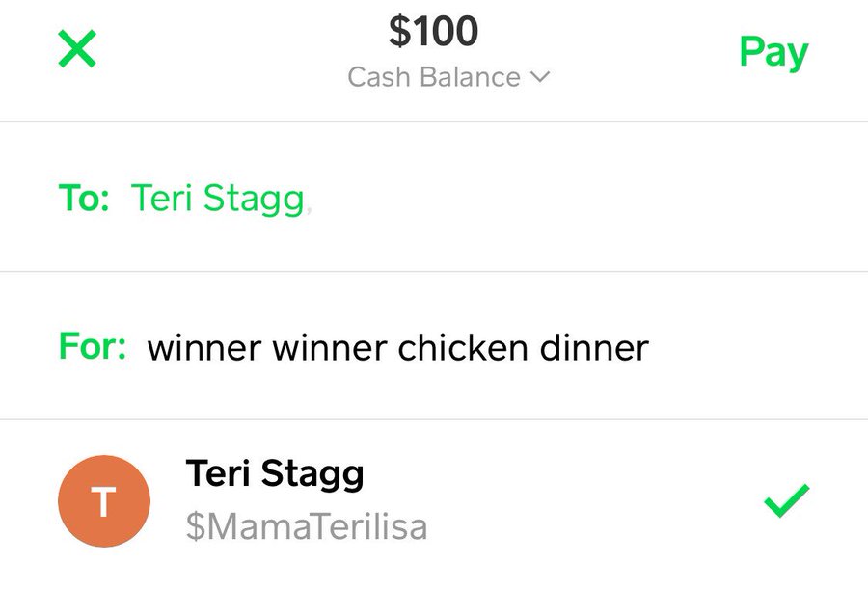Click the green "To:" label
Screen dimensions: 868x590
pos(84,197)
